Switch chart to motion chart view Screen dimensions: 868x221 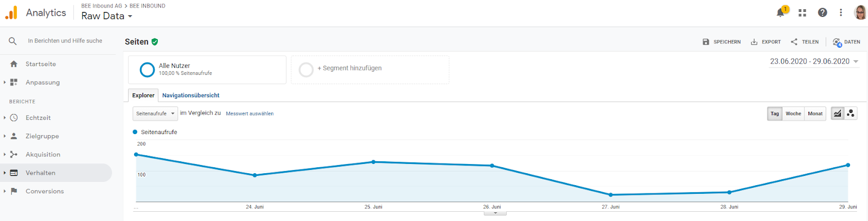[x=851, y=113]
